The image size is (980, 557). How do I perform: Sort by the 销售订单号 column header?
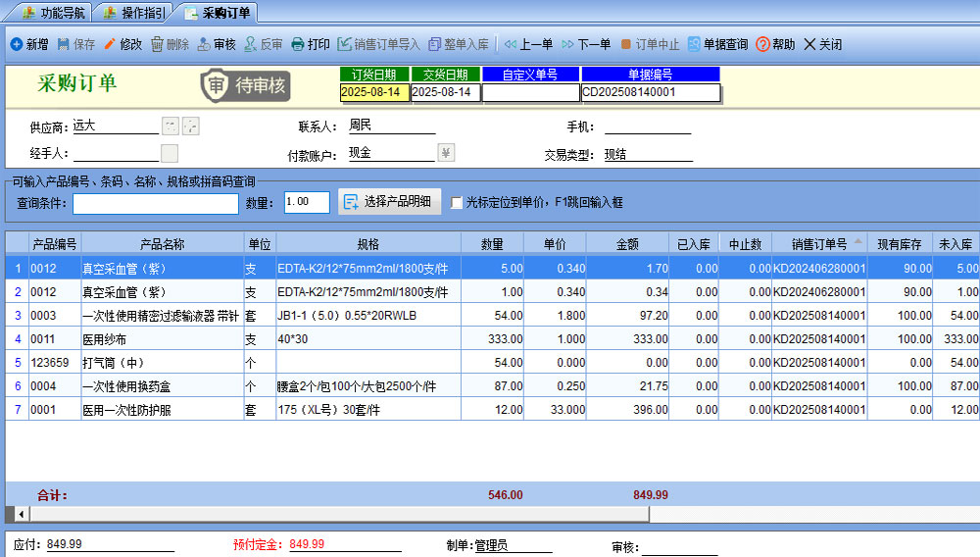click(819, 244)
